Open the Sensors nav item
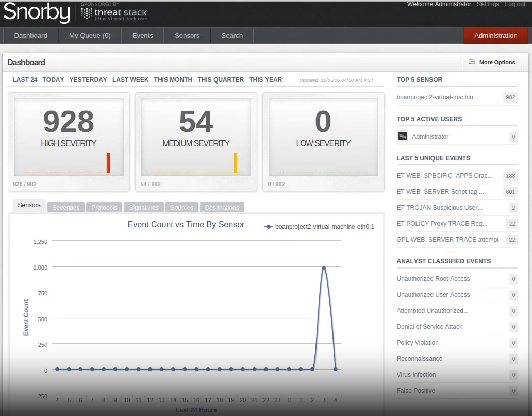Viewport: 532px width, 416px height. tap(187, 35)
